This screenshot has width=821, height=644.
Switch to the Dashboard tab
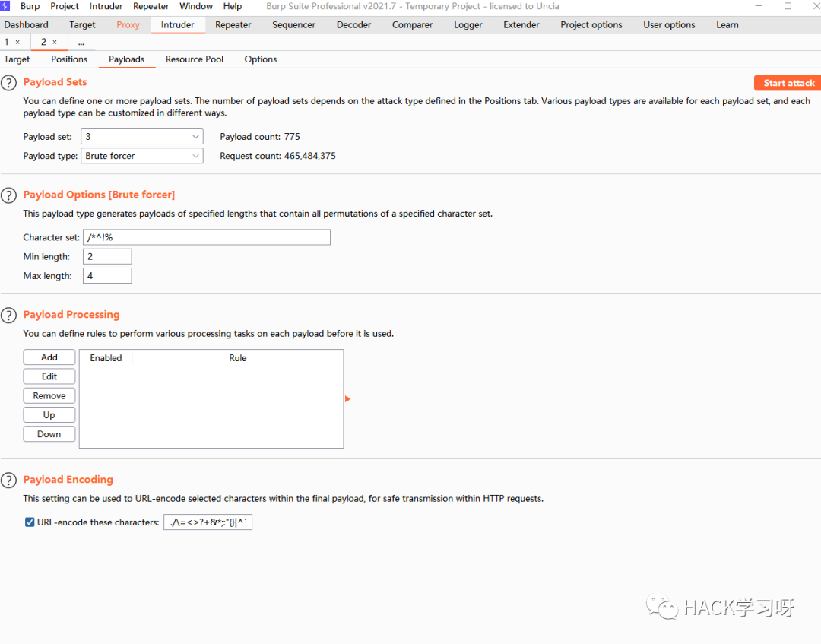(x=26, y=24)
